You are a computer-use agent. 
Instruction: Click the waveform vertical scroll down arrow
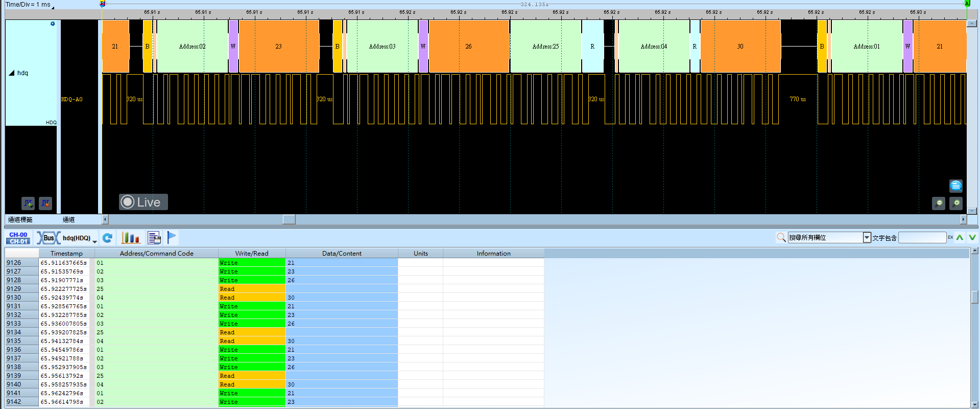click(x=972, y=211)
